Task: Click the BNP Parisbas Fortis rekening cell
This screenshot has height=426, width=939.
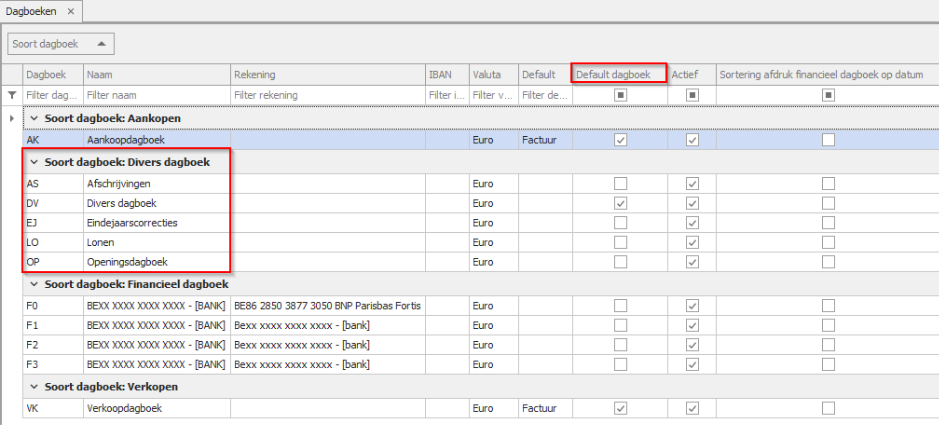Action: 327,306
